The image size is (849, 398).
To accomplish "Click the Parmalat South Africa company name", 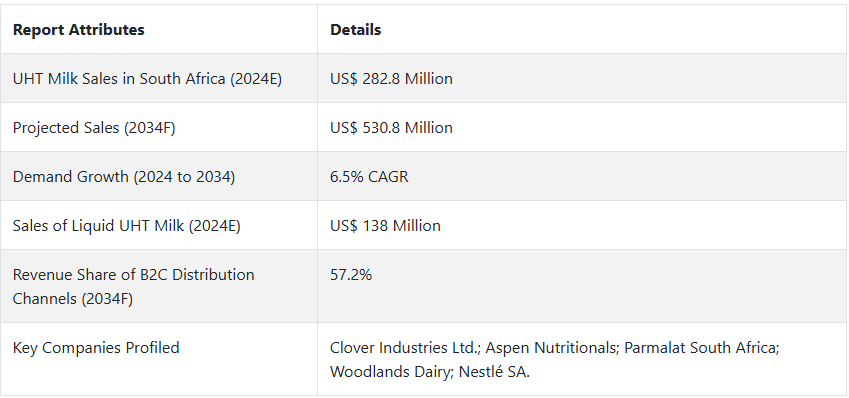I will (702, 348).
